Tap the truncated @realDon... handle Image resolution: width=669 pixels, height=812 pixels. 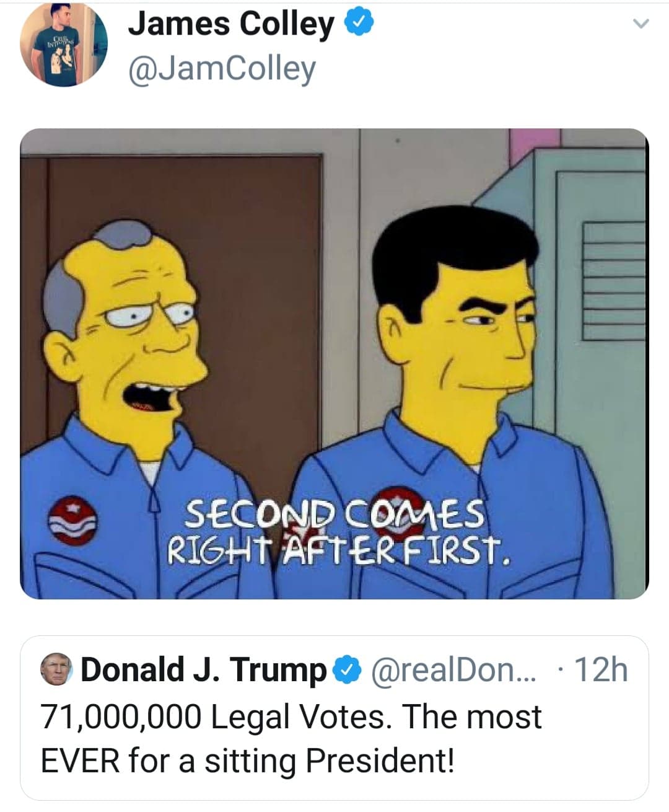point(454,670)
